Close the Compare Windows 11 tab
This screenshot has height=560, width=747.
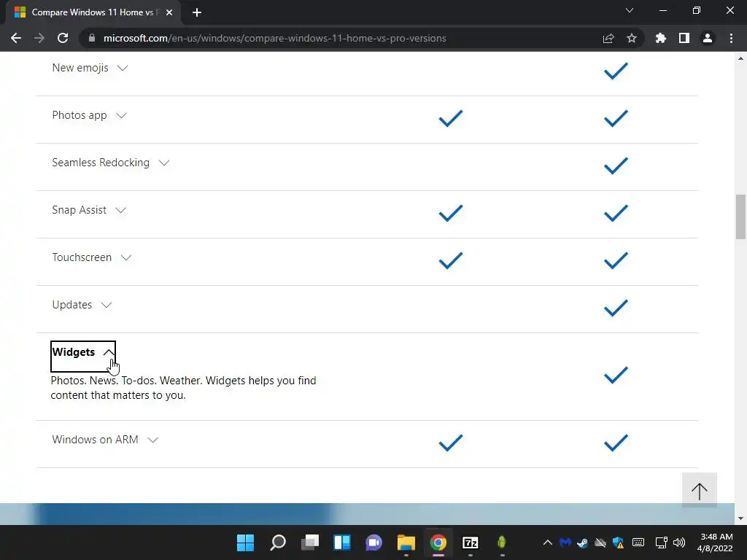[x=169, y=12]
